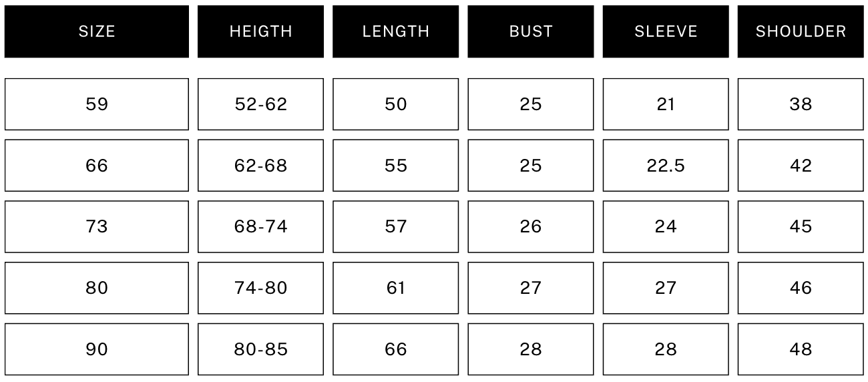868x382 pixels.
Task: Click the SIZE column header
Action: (x=97, y=31)
